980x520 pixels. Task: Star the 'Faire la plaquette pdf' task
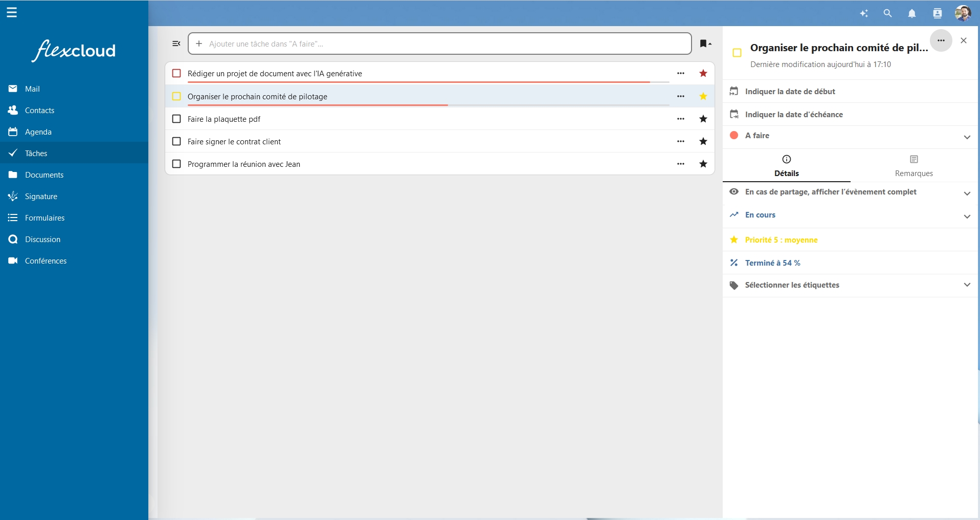[x=703, y=119]
